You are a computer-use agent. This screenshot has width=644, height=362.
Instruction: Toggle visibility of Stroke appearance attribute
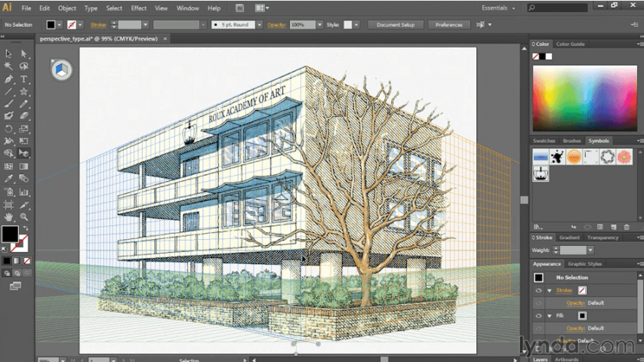pos(538,290)
